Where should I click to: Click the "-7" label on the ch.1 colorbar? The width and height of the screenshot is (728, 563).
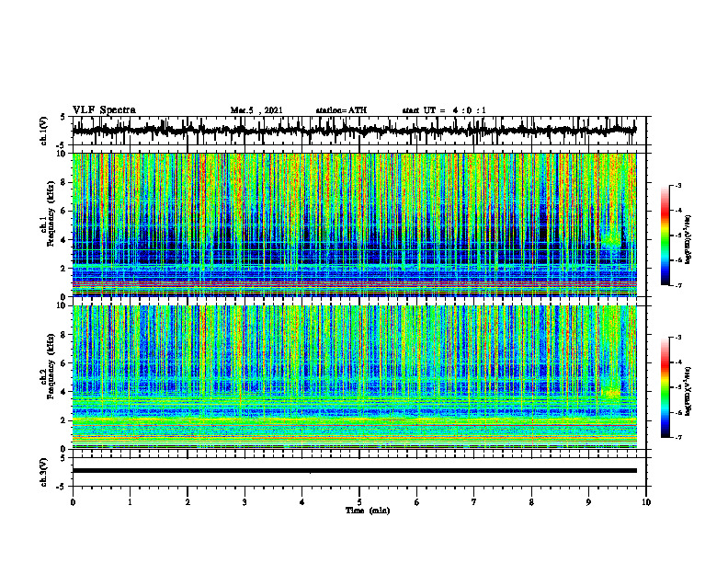click(x=678, y=285)
